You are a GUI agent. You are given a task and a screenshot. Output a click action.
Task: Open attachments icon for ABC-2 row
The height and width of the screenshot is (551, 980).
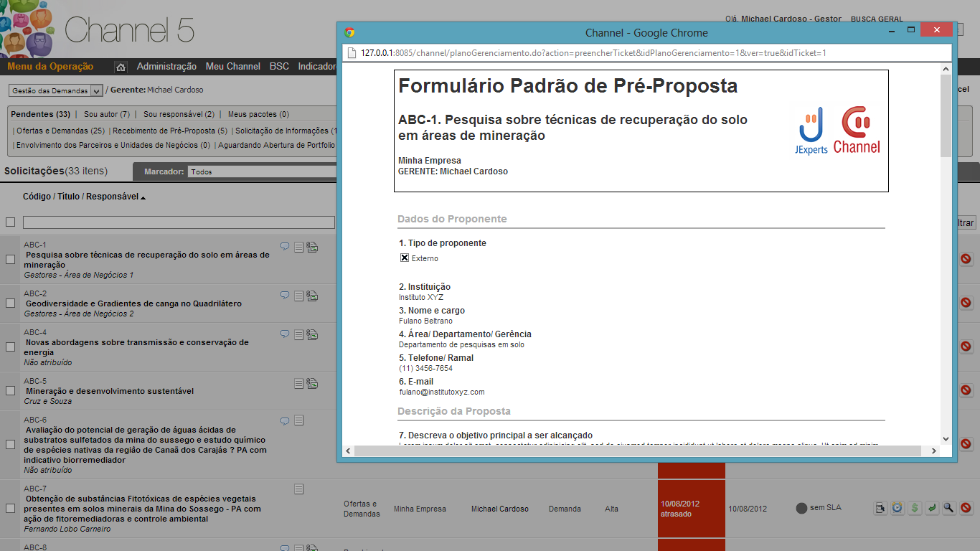coord(312,296)
